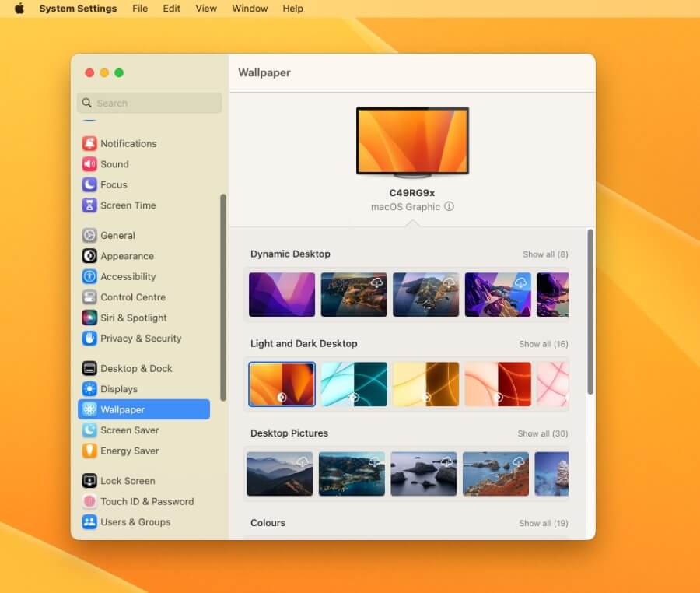Expand the Desktop Pictures collection
The height and width of the screenshot is (593, 700).
click(x=542, y=433)
